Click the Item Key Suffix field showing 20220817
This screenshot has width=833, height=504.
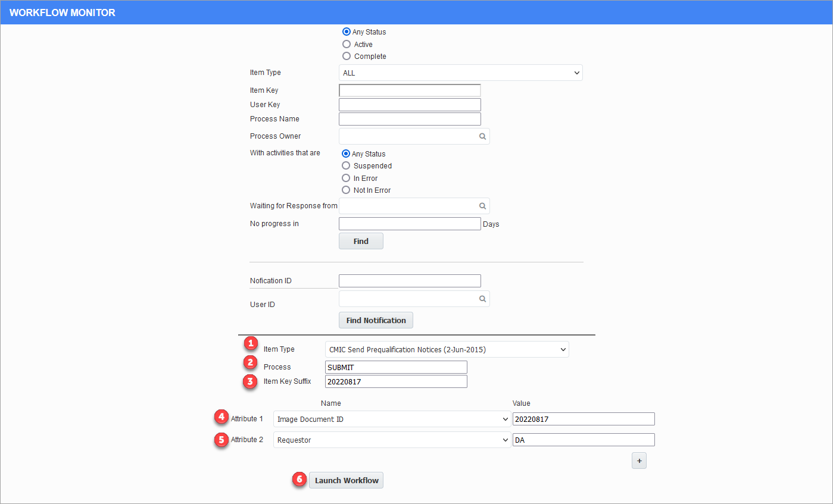(x=395, y=381)
